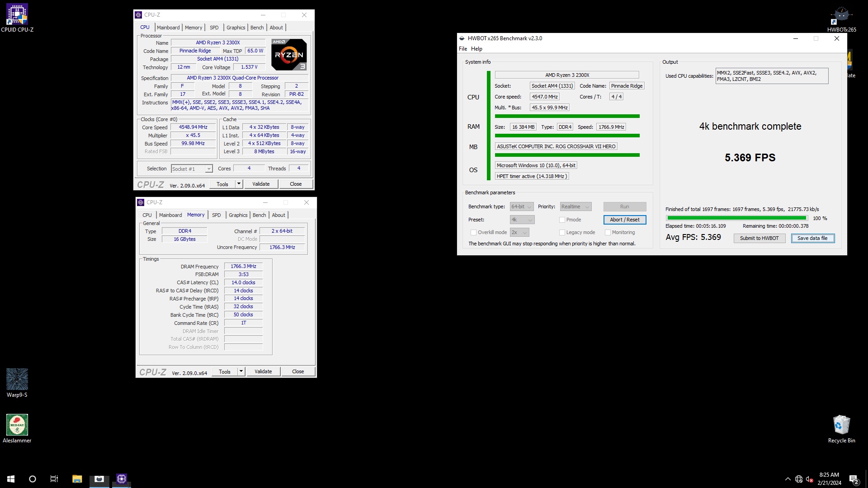Click the green bar under CPU info

click(567, 117)
